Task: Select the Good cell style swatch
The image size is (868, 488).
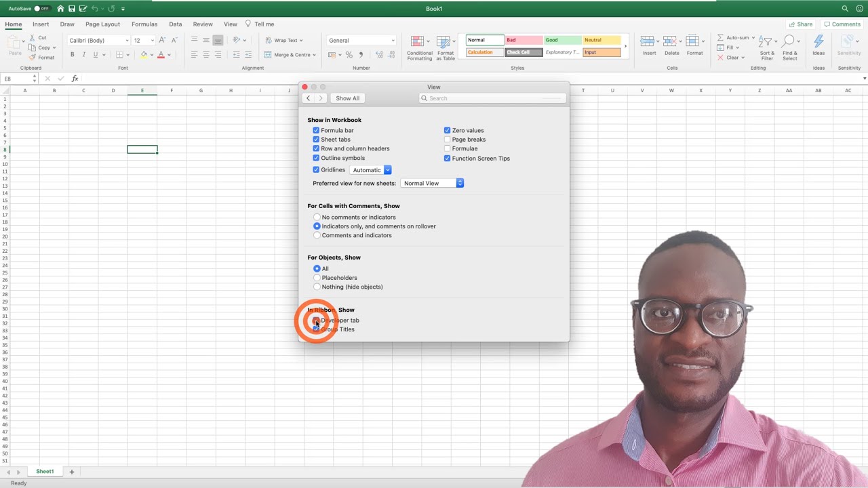Action: tap(562, 40)
